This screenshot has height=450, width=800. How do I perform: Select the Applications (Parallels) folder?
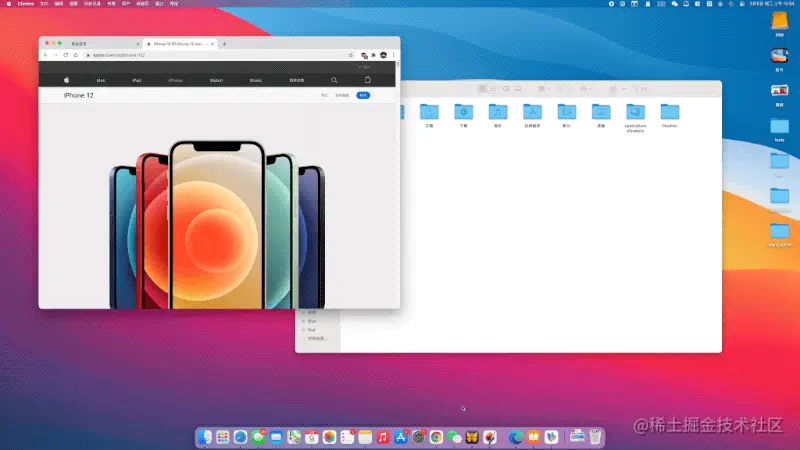635,118
